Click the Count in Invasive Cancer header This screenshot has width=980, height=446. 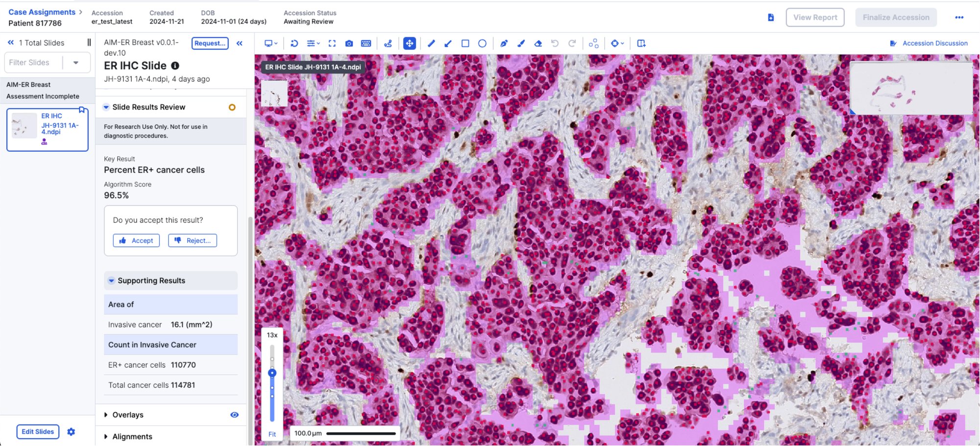tap(171, 345)
